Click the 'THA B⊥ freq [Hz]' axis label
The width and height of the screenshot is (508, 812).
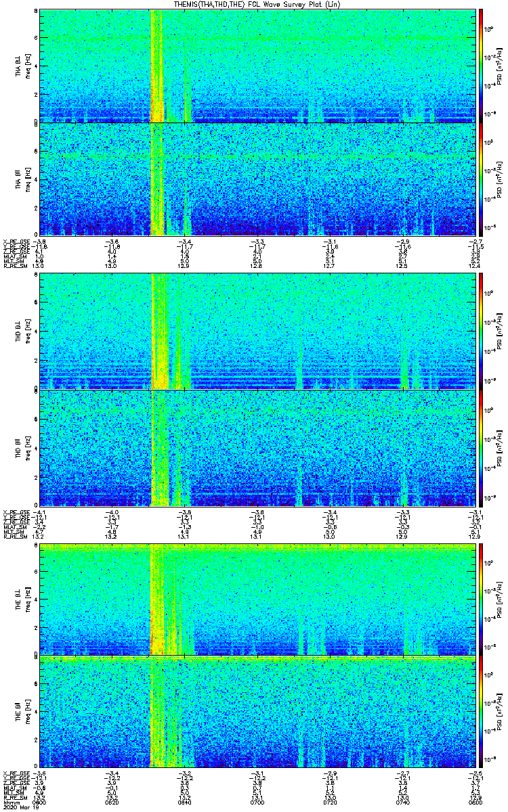click(23, 66)
